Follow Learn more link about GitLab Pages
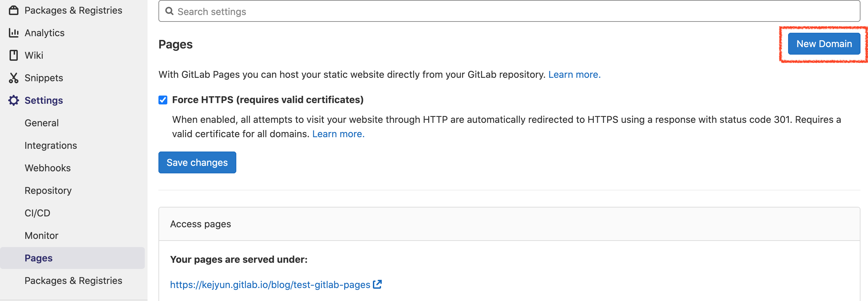This screenshot has height=301, width=868. 574,74
